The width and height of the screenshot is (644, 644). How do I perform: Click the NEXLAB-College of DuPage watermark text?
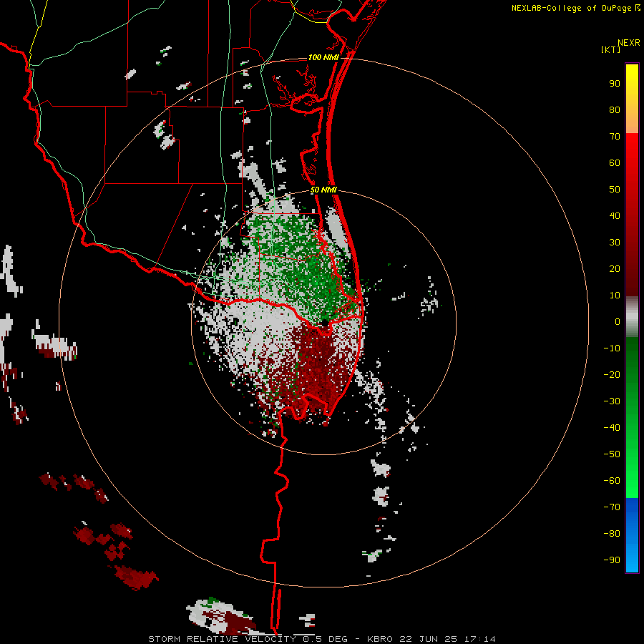coord(575,8)
